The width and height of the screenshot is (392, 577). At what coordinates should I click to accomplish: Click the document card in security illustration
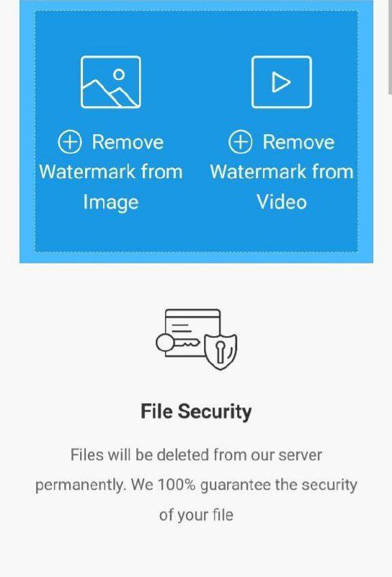[x=192, y=332]
